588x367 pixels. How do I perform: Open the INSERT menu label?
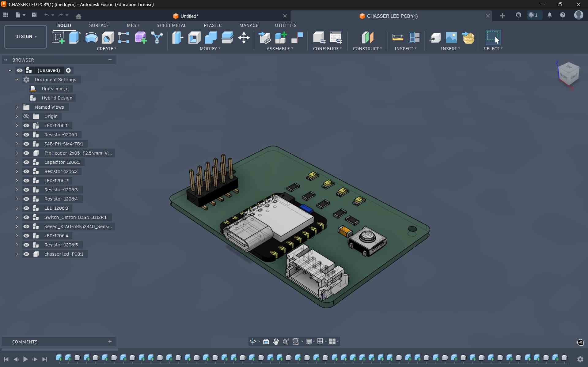pyautogui.click(x=450, y=49)
